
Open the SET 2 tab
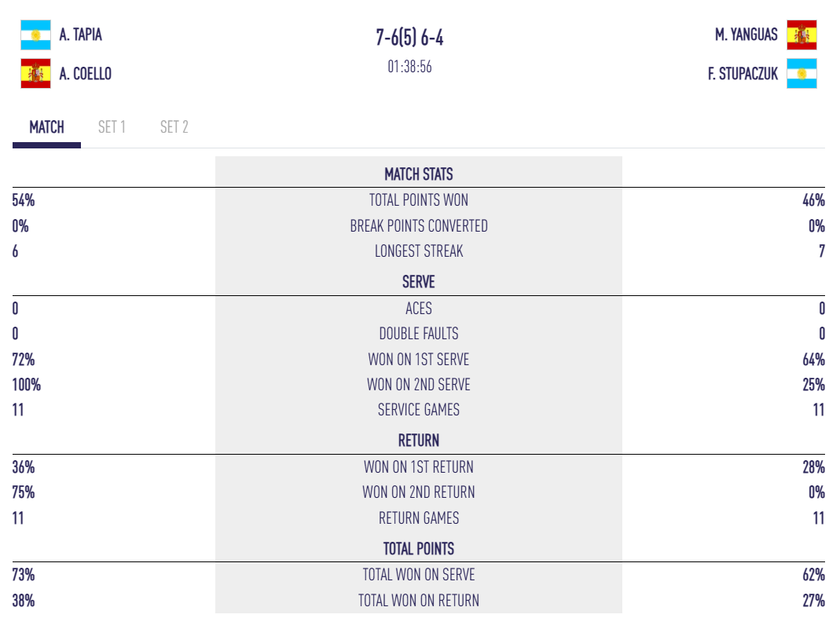[x=174, y=127]
